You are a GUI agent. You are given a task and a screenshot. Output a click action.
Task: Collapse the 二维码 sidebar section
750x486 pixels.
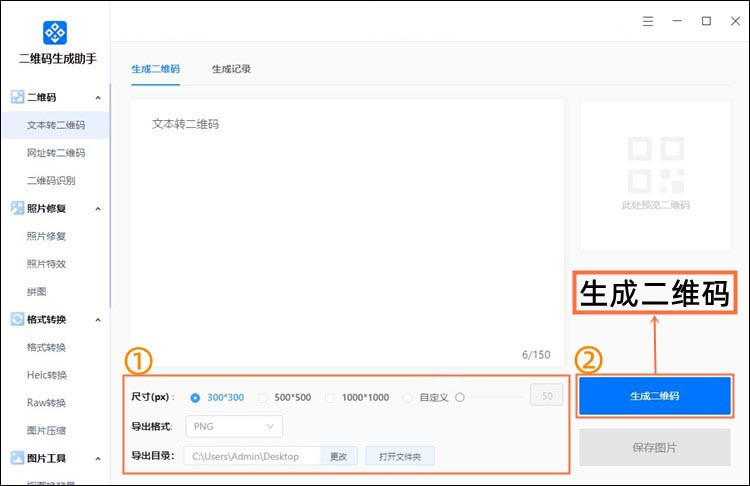[x=98, y=98]
